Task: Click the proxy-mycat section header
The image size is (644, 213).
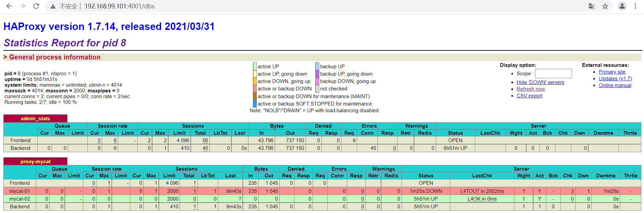Action: click(35, 162)
